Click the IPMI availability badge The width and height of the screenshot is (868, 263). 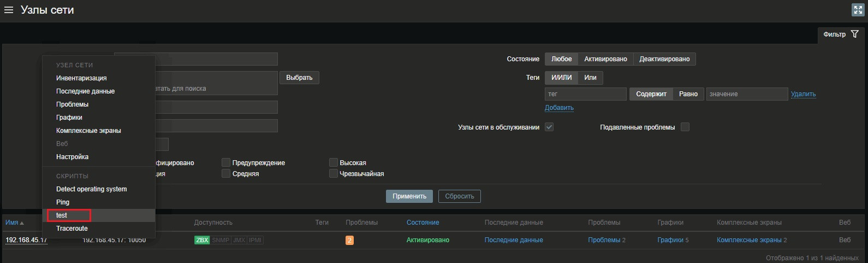pos(255,240)
